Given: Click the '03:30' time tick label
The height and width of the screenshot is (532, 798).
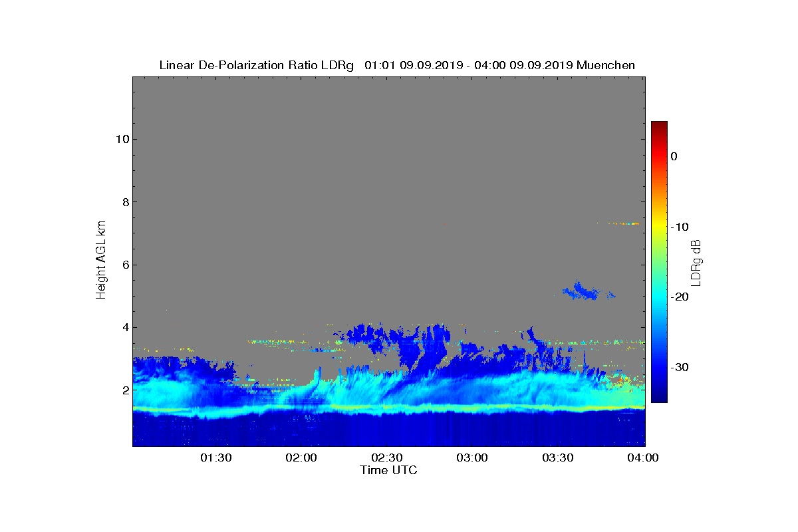Looking at the screenshot, I should pyautogui.click(x=559, y=458).
